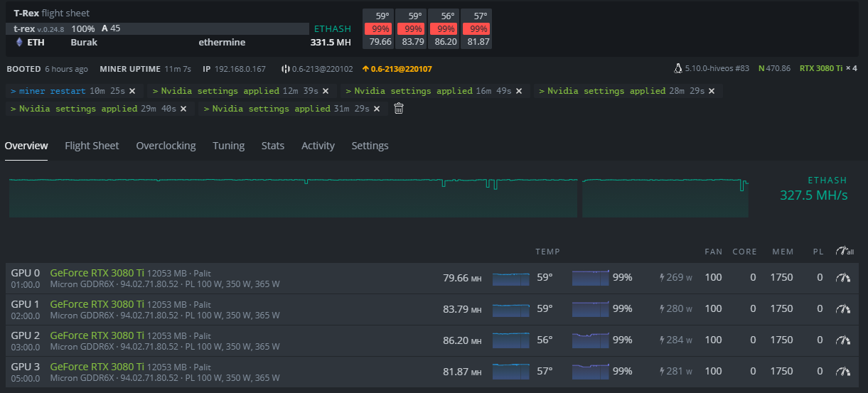Click GPU 0 hashrate mini chart
Screen dimensions: 868x393
[511, 278]
